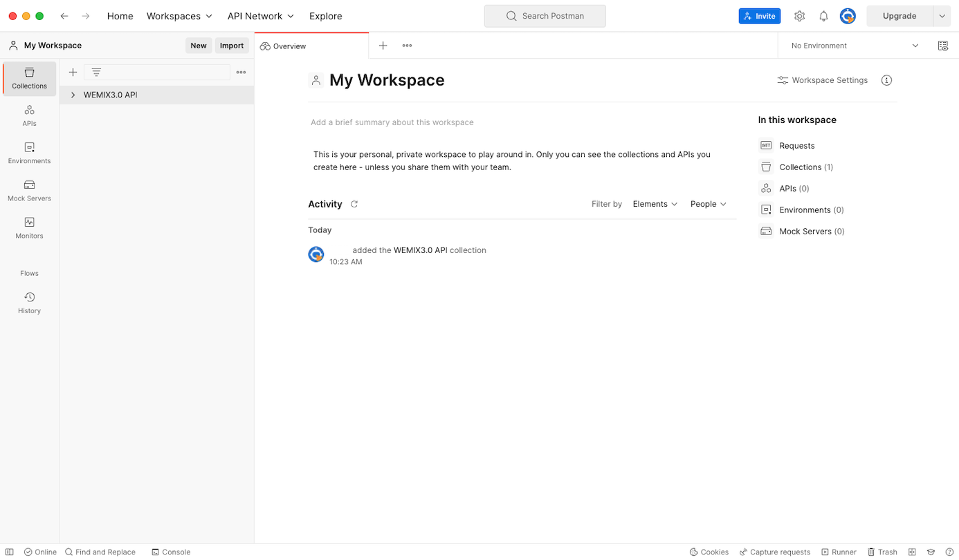The image size is (959, 560).
Task: Open the Collections sidebar panel
Action: click(29, 78)
